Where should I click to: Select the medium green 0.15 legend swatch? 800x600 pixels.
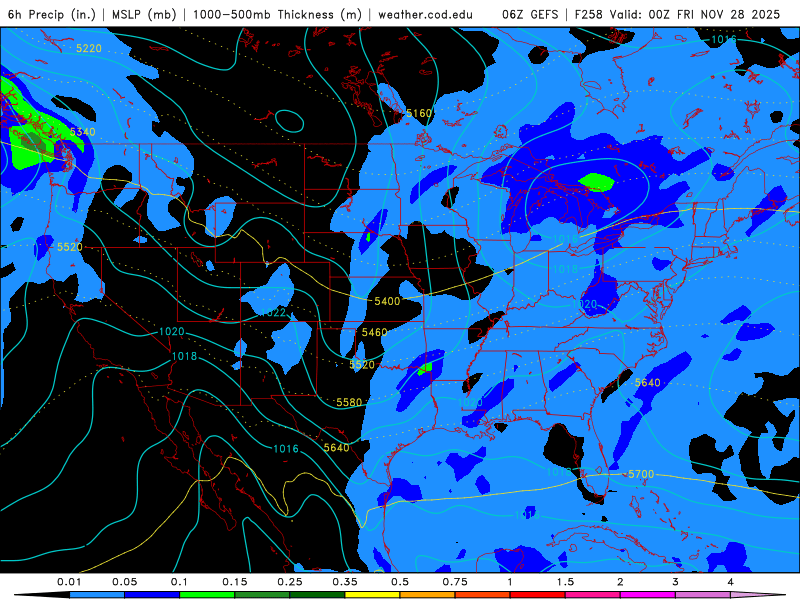pyautogui.click(x=262, y=595)
